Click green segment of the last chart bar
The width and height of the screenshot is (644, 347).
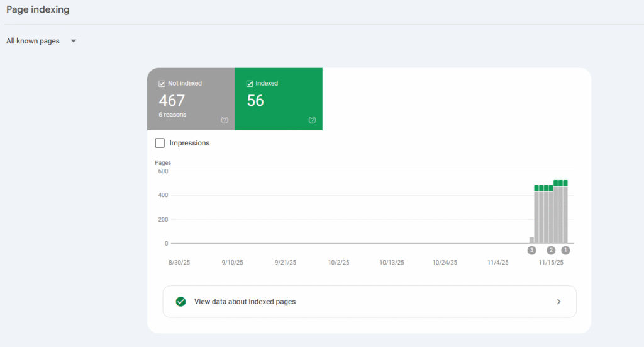[565, 183]
